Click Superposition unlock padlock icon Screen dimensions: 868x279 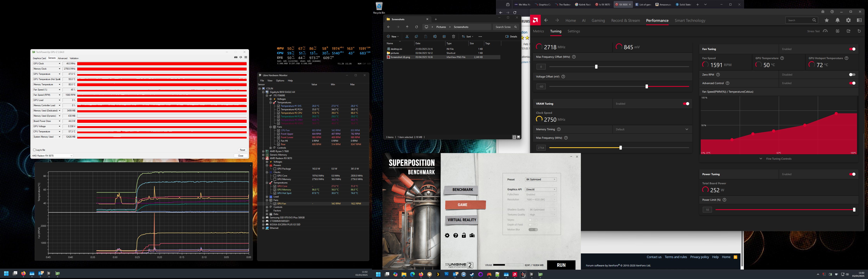(464, 236)
